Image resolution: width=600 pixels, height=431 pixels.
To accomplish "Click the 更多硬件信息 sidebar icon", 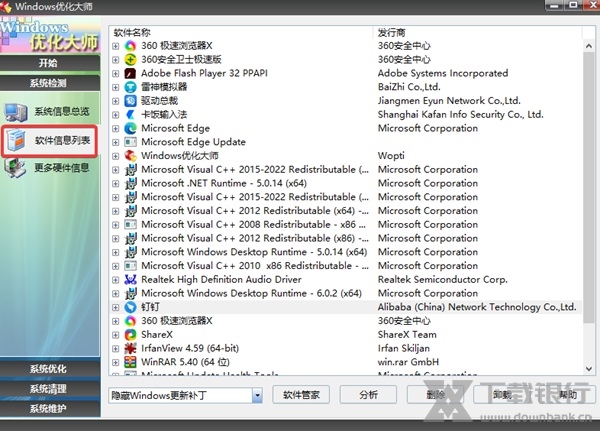I will point(15,168).
